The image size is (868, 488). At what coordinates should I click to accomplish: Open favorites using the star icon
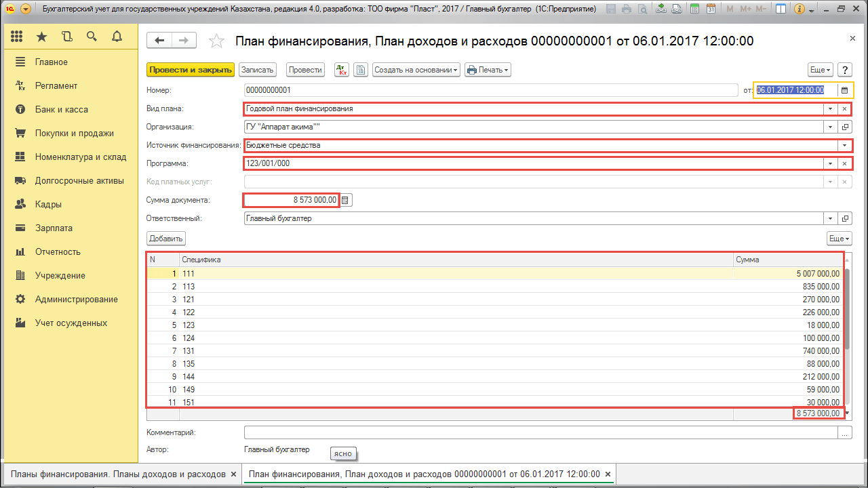coord(41,36)
